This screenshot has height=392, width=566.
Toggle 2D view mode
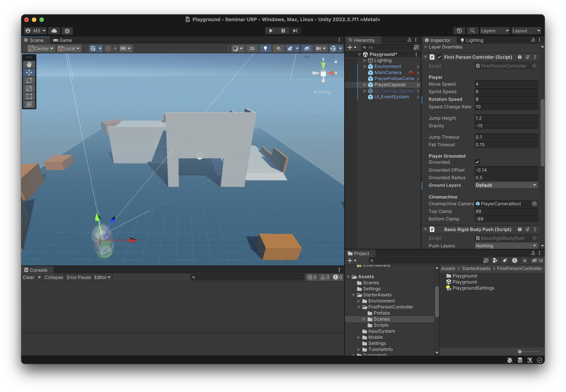252,48
